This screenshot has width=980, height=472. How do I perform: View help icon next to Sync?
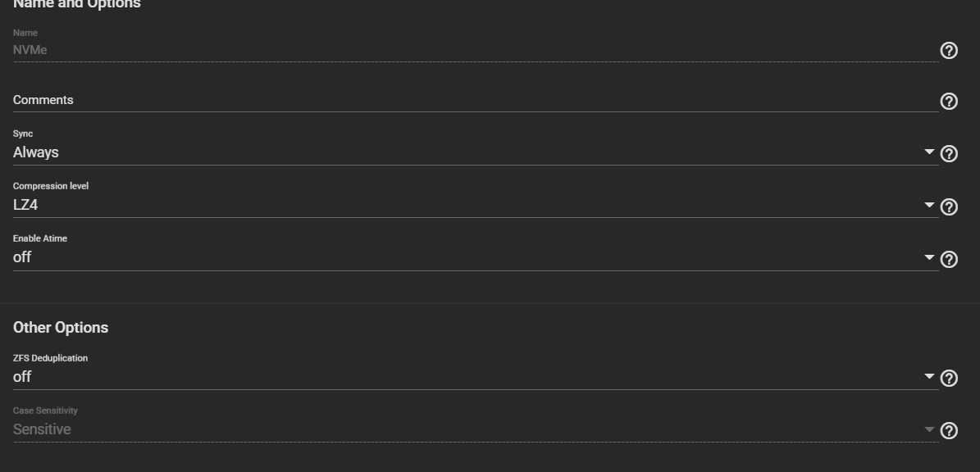tap(949, 153)
